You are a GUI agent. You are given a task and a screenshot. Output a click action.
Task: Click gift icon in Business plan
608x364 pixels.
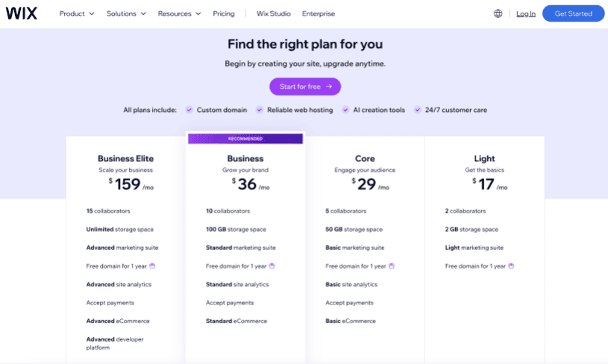272,266
